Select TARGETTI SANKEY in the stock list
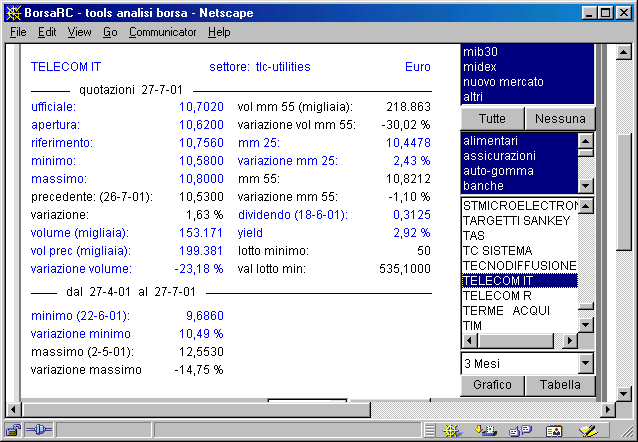This screenshot has height=442, width=638. coord(520,221)
